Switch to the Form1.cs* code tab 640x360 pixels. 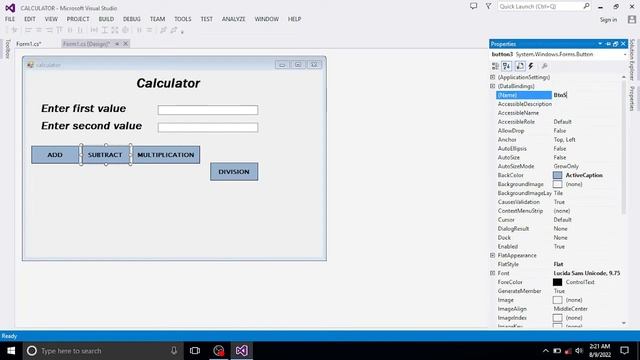(29, 44)
